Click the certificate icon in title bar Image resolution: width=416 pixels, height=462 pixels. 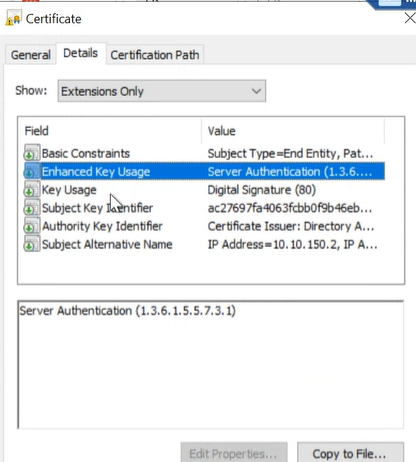click(13, 18)
